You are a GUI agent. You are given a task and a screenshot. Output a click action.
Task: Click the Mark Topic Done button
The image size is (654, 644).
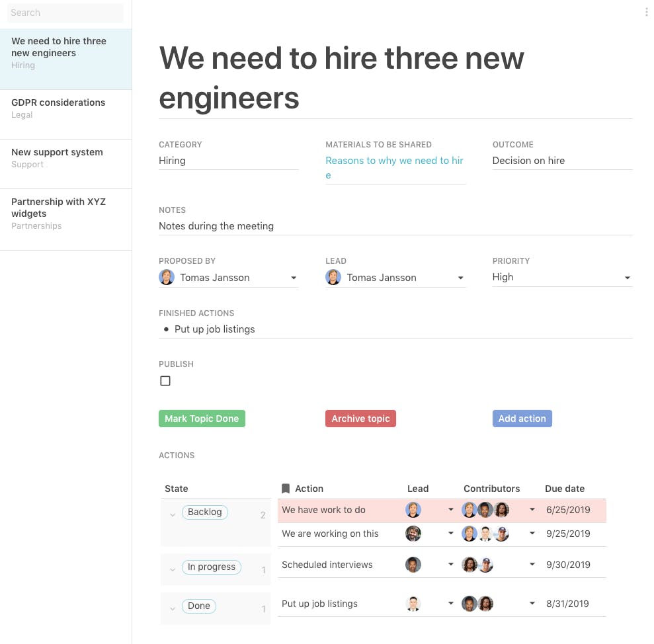pyautogui.click(x=202, y=419)
